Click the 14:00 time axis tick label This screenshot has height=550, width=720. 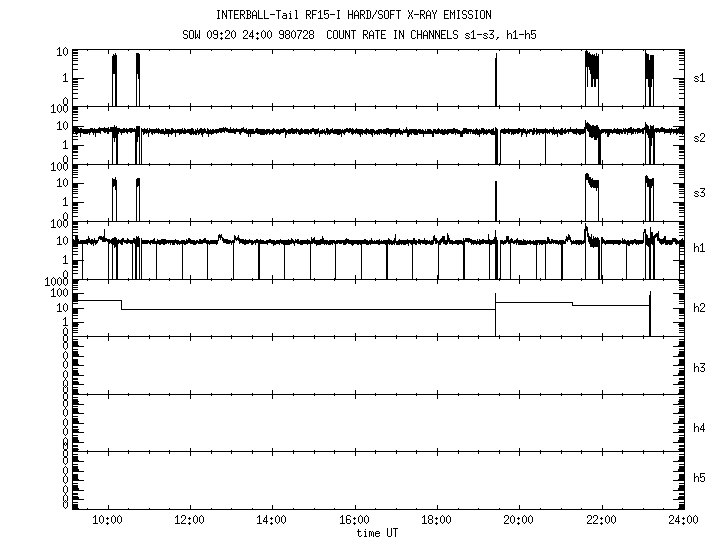tap(271, 520)
